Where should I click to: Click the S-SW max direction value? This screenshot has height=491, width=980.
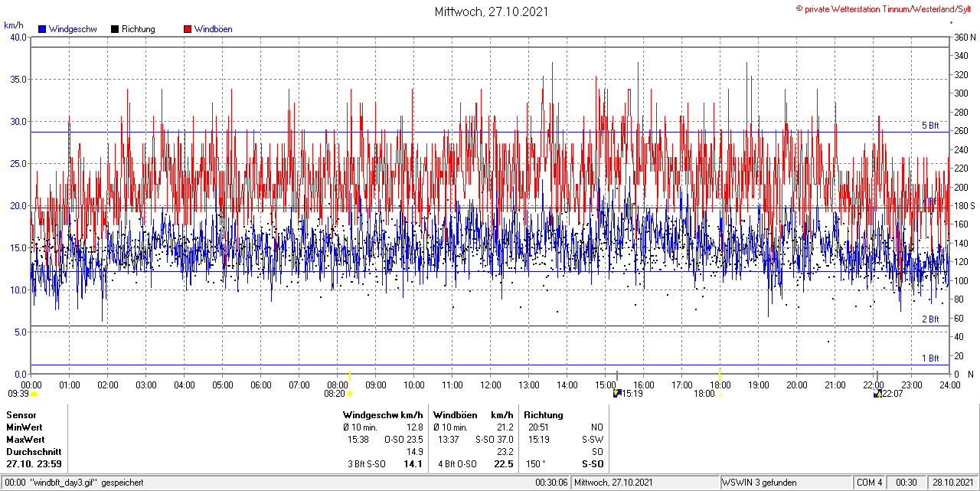pos(593,440)
